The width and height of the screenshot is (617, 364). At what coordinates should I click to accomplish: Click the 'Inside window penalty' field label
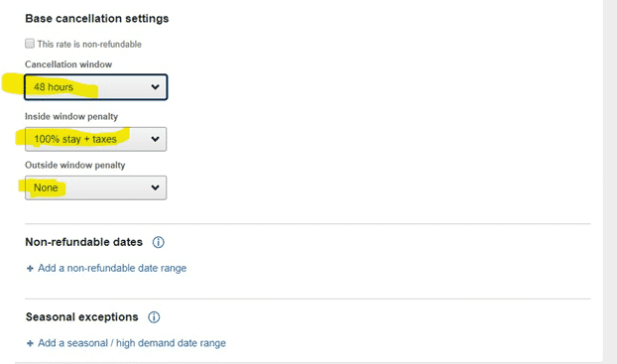71,116
